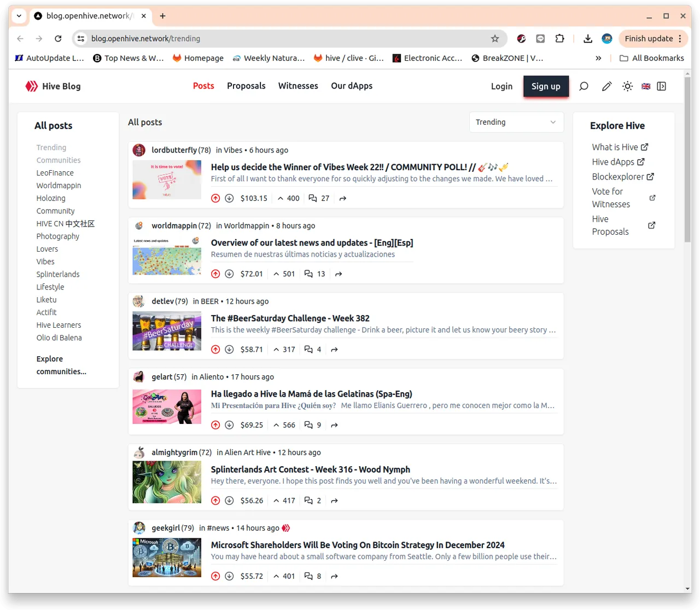Click the Sign up button

pyautogui.click(x=546, y=86)
